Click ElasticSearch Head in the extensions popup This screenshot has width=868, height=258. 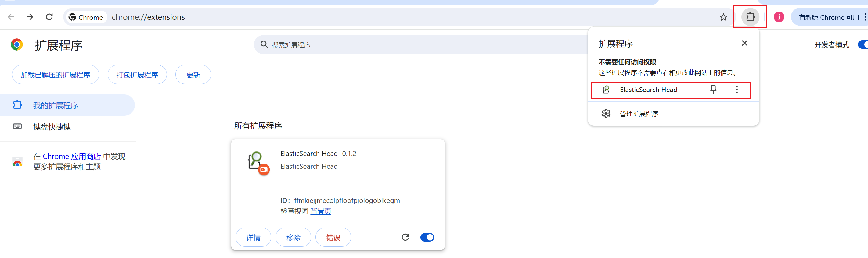click(648, 90)
